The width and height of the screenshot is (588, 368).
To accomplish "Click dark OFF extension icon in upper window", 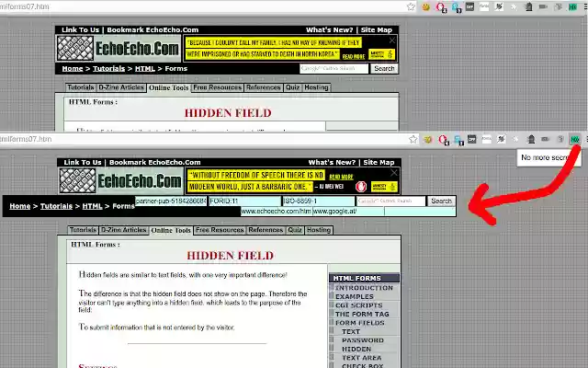I will coord(469,6).
